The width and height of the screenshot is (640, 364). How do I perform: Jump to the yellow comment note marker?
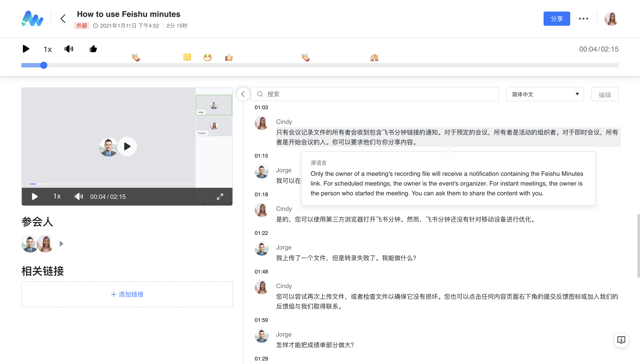tap(187, 57)
